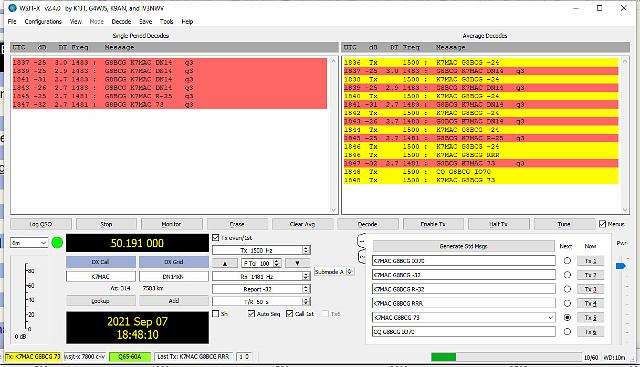Select Next radio button for Tx 2
640x367 pixels.
(x=567, y=275)
